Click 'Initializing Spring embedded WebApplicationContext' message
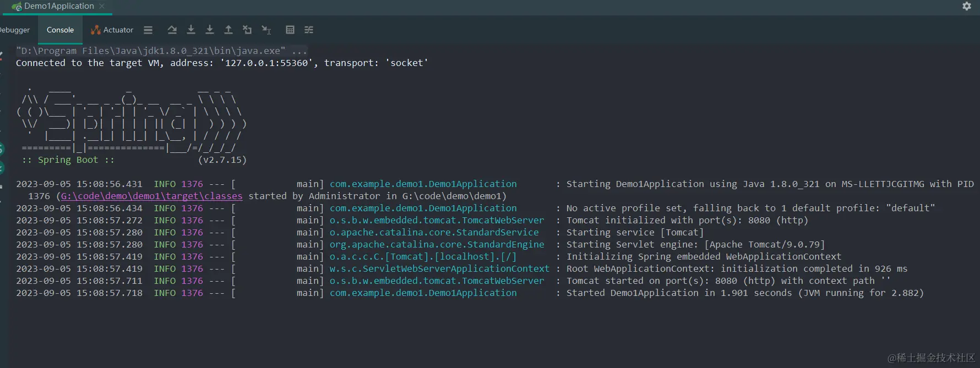The width and height of the screenshot is (980, 368). pyautogui.click(x=704, y=256)
